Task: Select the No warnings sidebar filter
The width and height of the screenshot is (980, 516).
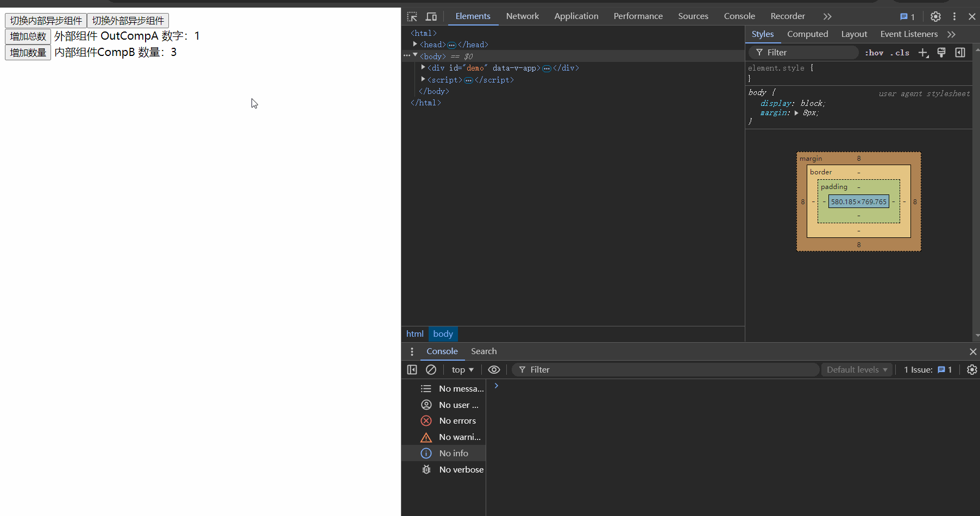Action: point(444,437)
